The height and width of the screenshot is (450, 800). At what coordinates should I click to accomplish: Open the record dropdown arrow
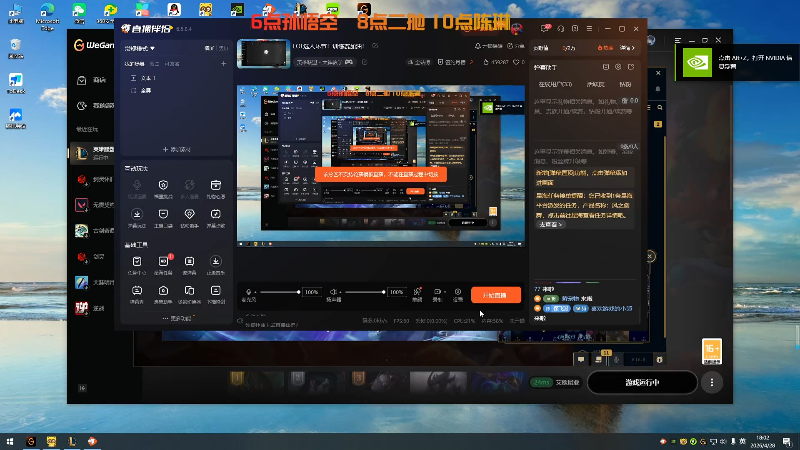point(443,292)
